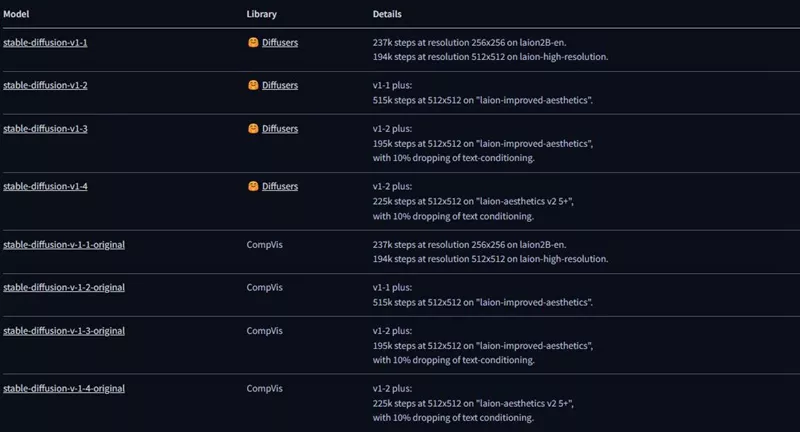Click the Model column header
The width and height of the screenshot is (800, 432).
[x=17, y=14]
